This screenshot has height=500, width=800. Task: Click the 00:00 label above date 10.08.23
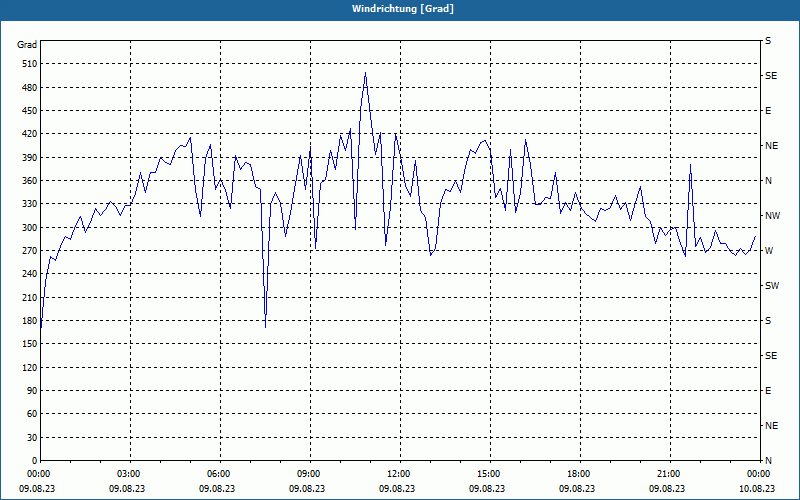pos(759,474)
